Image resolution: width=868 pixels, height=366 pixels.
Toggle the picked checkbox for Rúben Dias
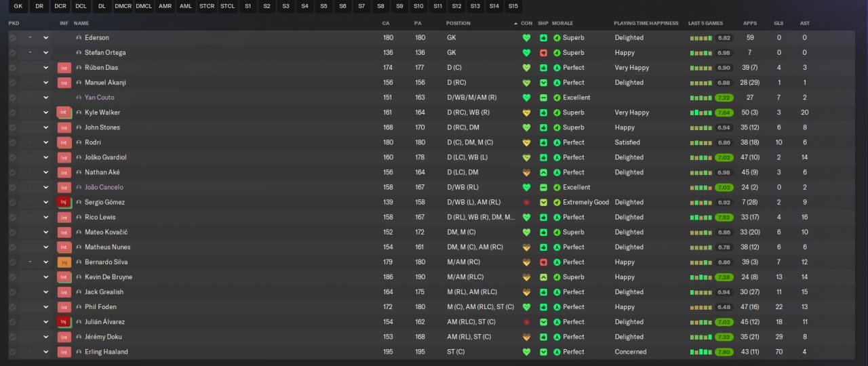[x=12, y=68]
